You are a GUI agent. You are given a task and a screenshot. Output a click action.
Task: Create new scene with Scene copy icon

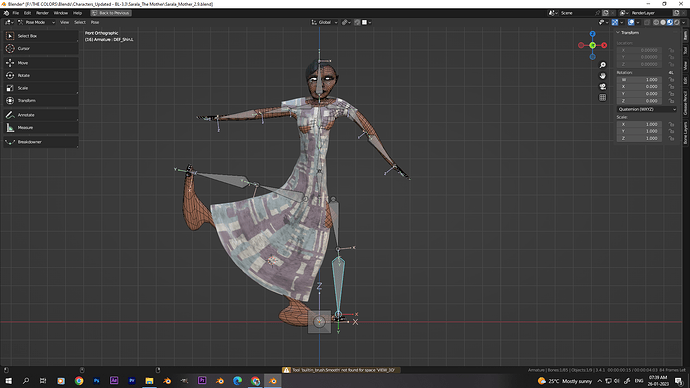(x=606, y=13)
